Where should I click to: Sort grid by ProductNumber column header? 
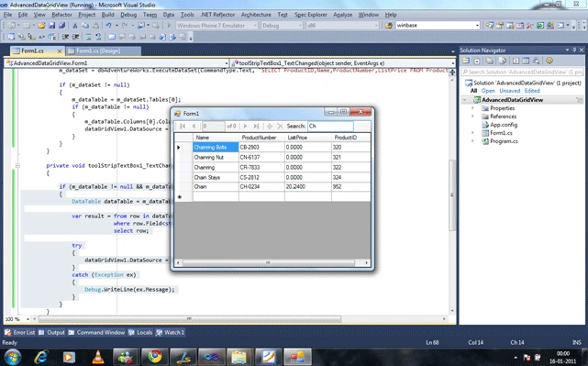[x=261, y=138]
